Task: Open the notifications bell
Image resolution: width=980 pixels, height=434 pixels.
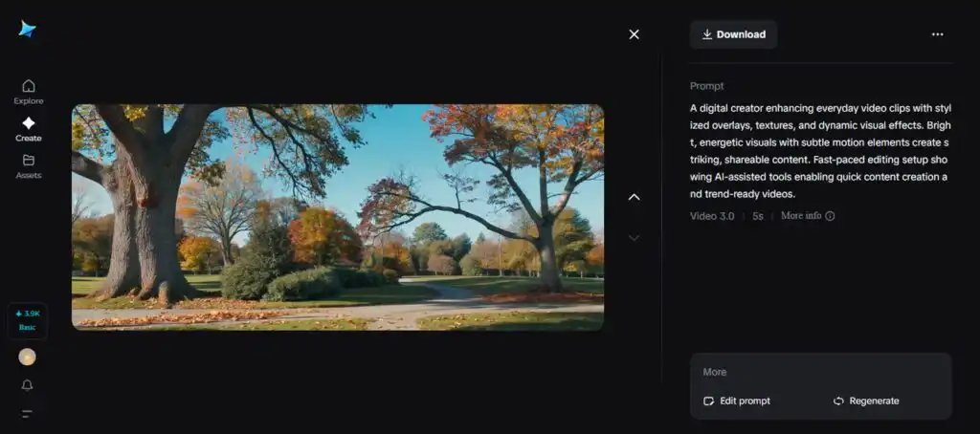Action: click(27, 385)
